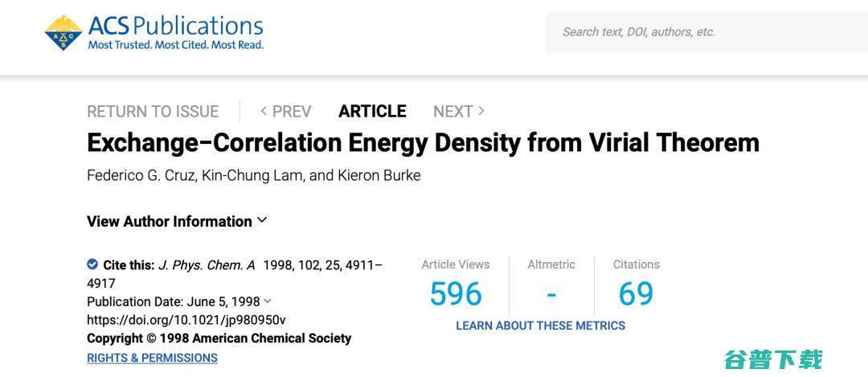Select the ARTICLE navigation label
Viewport: 868px width, 377px height.
pos(372,111)
